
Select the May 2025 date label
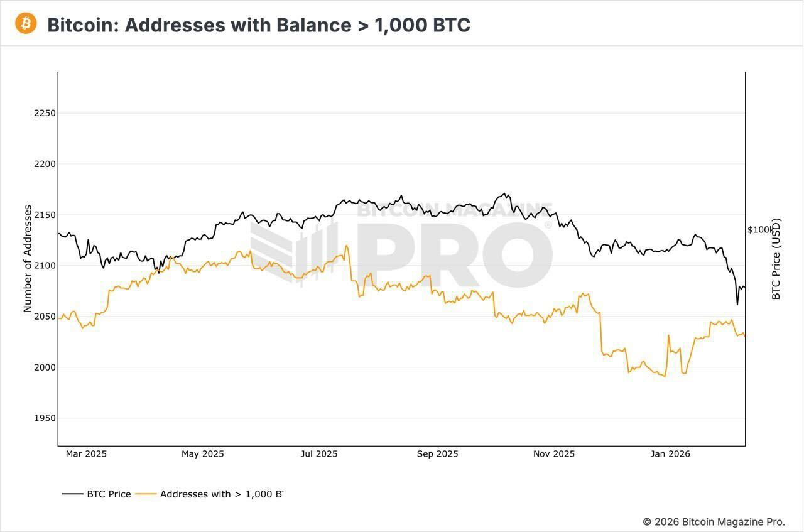[202, 454]
